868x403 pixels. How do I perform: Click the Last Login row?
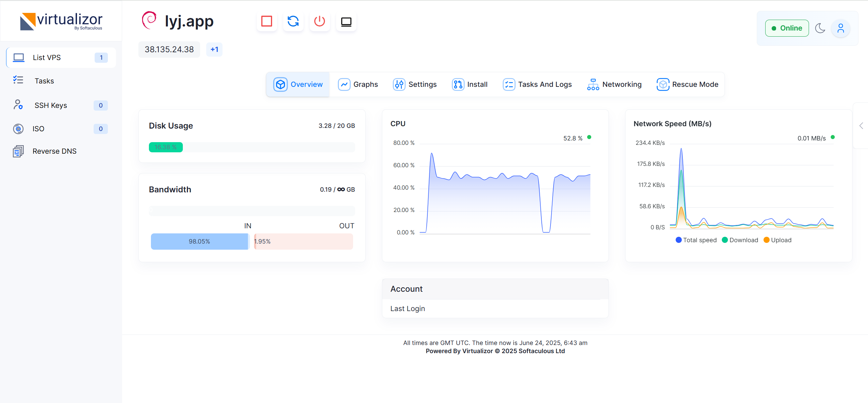pos(495,309)
